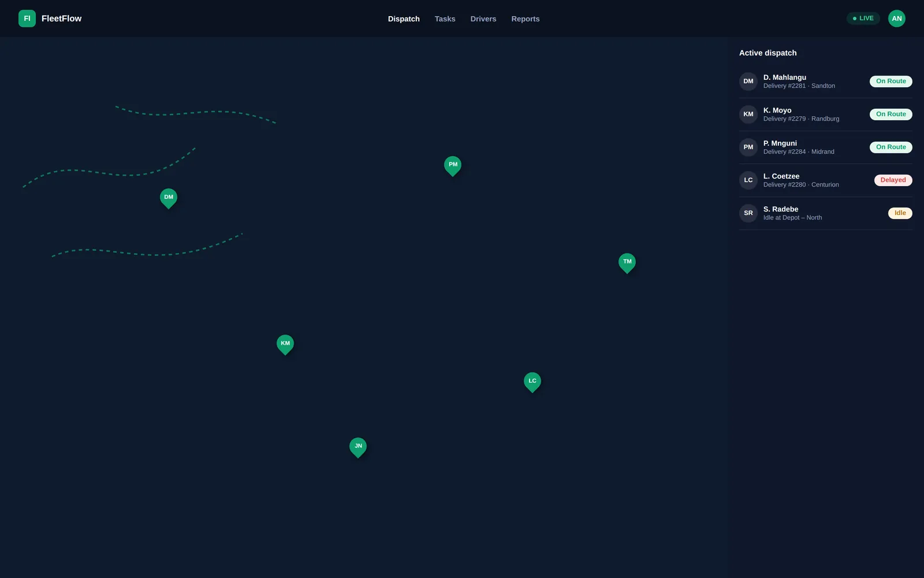Click the FleetFlow logo icon
924x578 pixels.
[27, 18]
